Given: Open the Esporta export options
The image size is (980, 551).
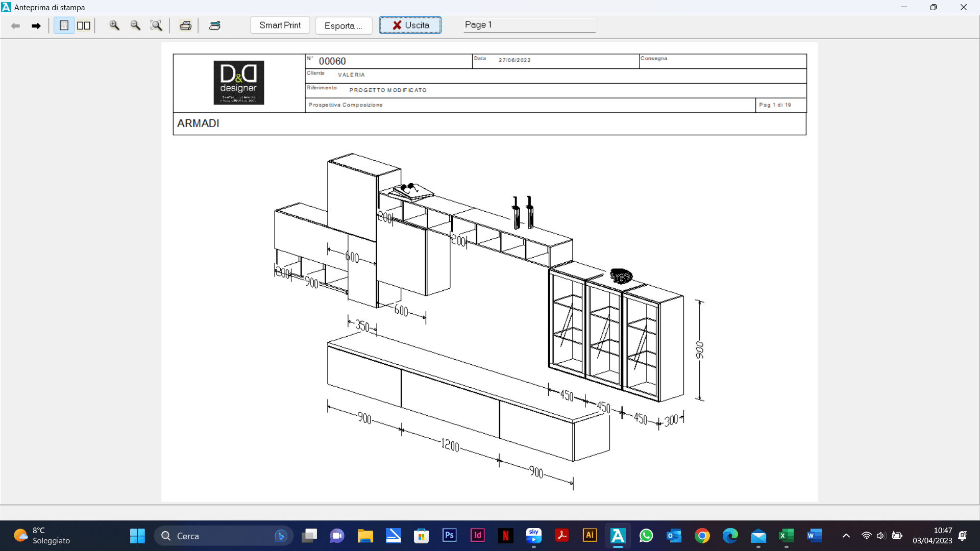Looking at the screenshot, I should pyautogui.click(x=344, y=26).
